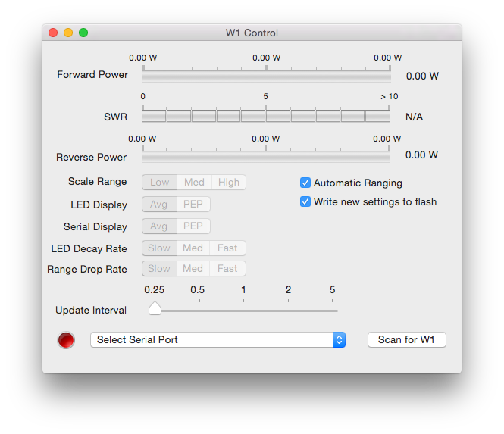Set Range Drop Rate to Slow
The image size is (504, 434).
tap(159, 268)
